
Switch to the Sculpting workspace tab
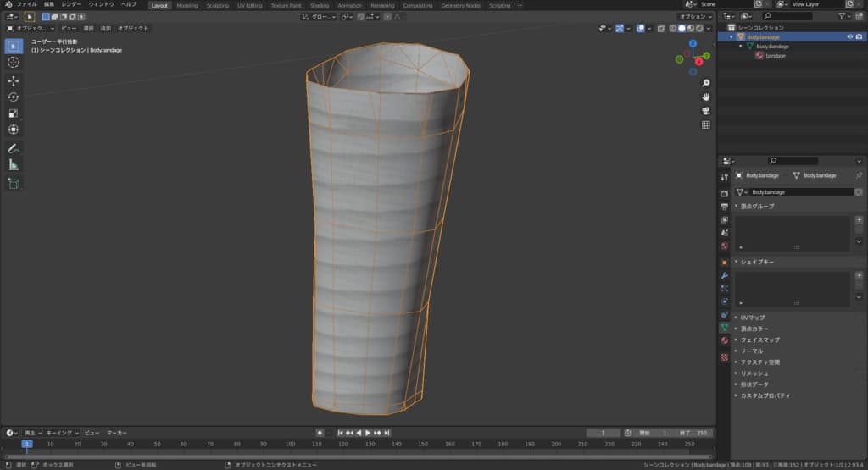click(217, 5)
